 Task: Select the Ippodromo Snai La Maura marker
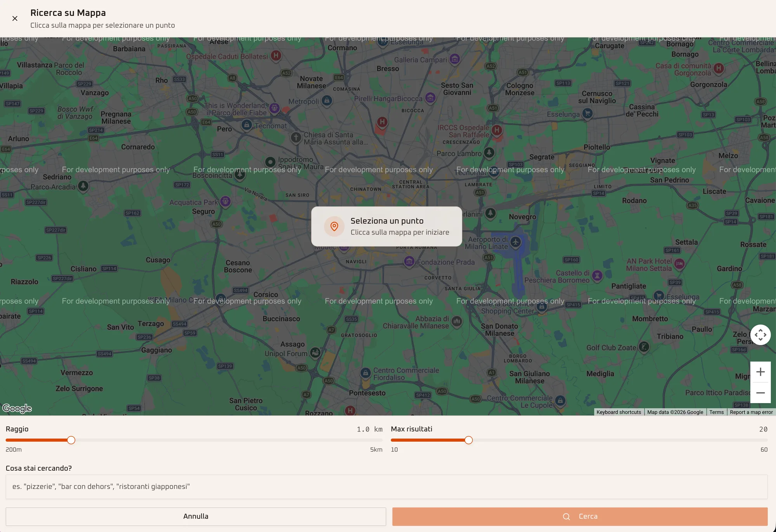coord(270,162)
